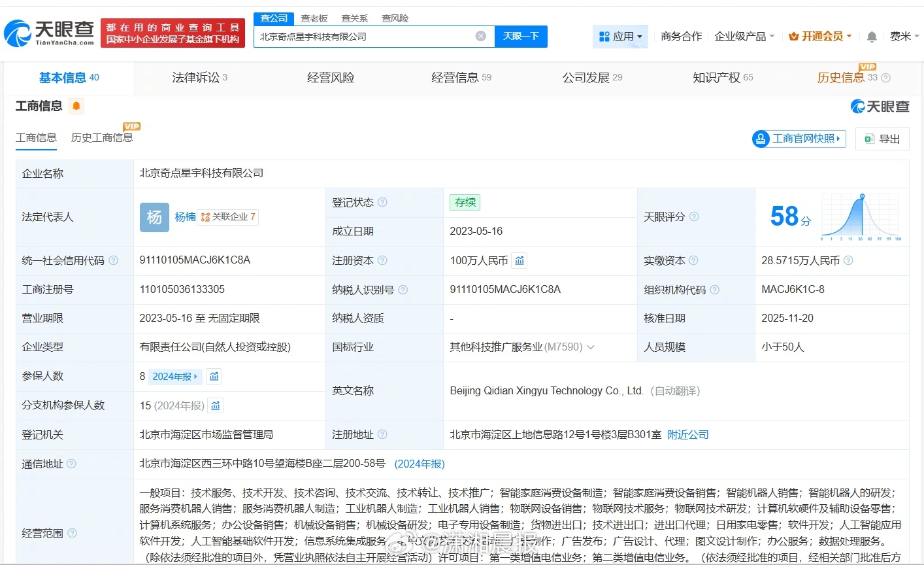Open the 开通会员 membership dropdown
This screenshot has height=565, width=924.
(820, 37)
